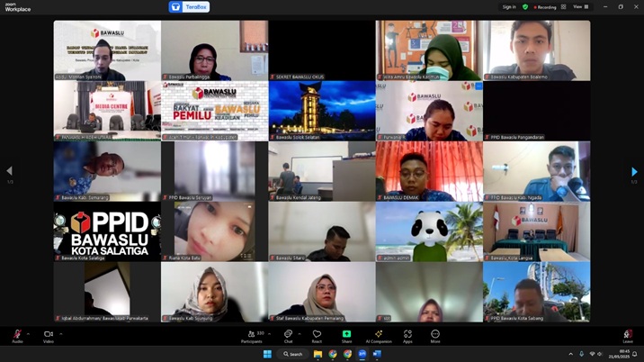Click the TeraBox overlay button
Viewport: 644px width, 362px height.
coord(189,6)
